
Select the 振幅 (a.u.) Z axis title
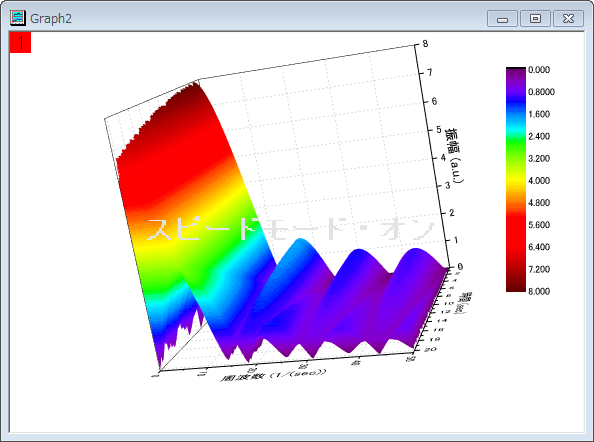454,156
